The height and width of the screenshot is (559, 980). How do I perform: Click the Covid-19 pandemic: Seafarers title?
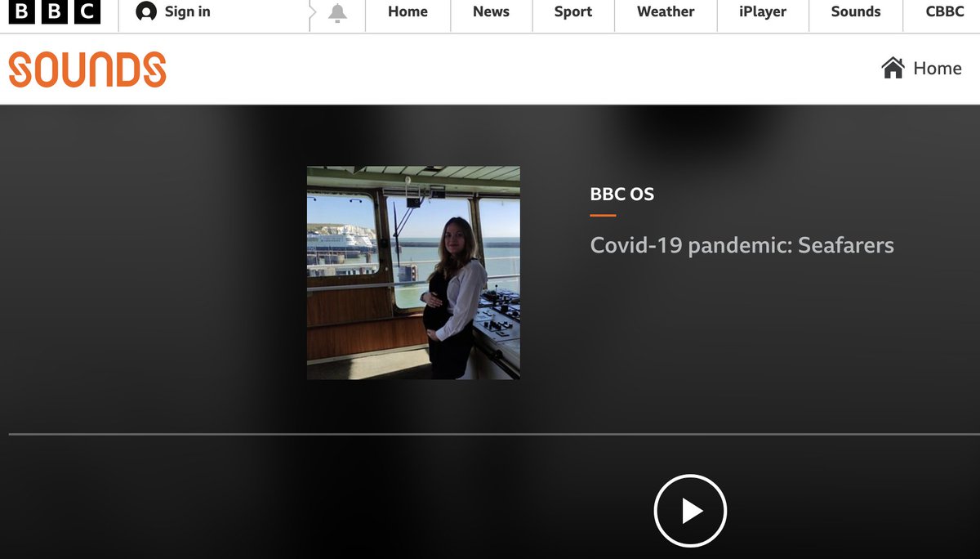point(742,245)
